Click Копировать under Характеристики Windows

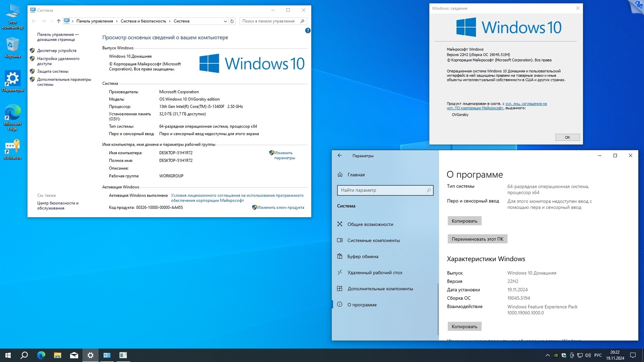click(464, 327)
